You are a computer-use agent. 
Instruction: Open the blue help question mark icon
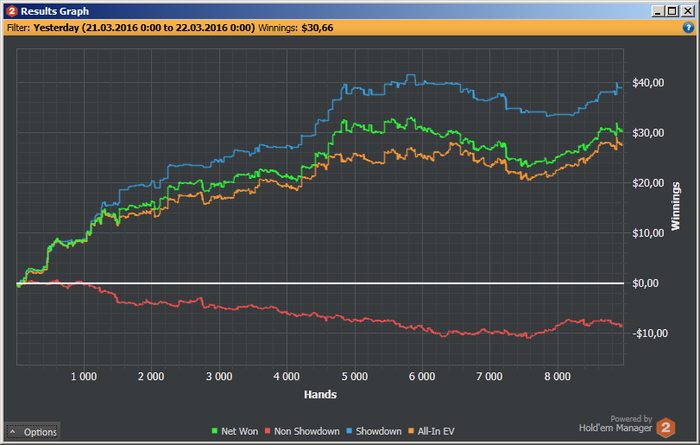(688, 28)
